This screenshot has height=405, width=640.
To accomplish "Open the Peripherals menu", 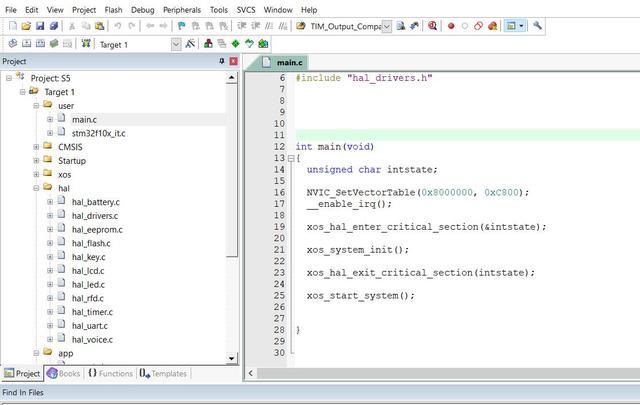I will pyautogui.click(x=182, y=9).
